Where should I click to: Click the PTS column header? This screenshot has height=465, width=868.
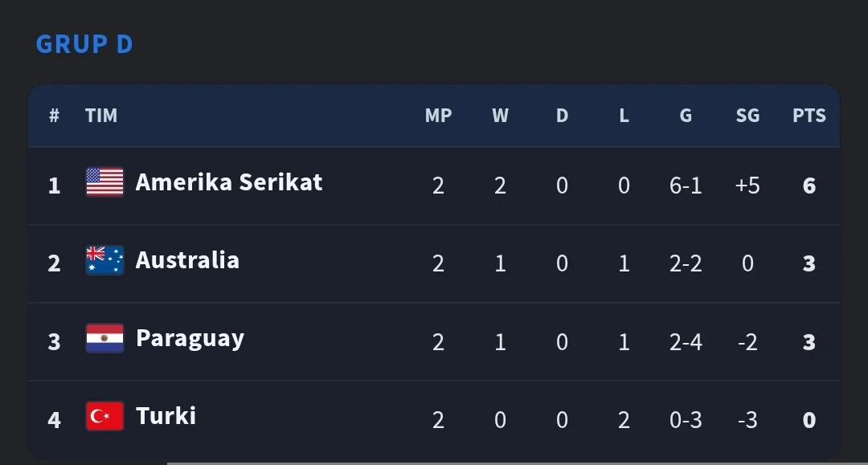click(809, 116)
